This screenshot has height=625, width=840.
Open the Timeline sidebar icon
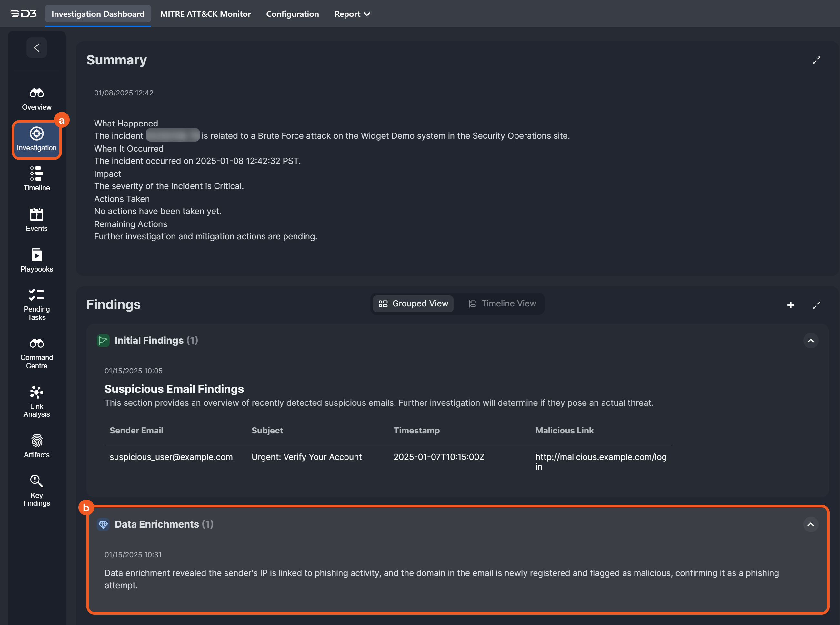[x=37, y=174]
